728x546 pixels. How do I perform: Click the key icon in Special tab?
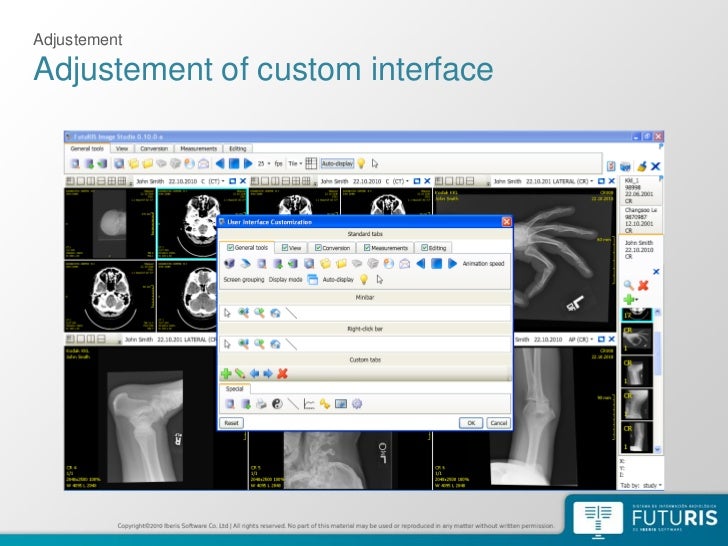[x=325, y=404]
